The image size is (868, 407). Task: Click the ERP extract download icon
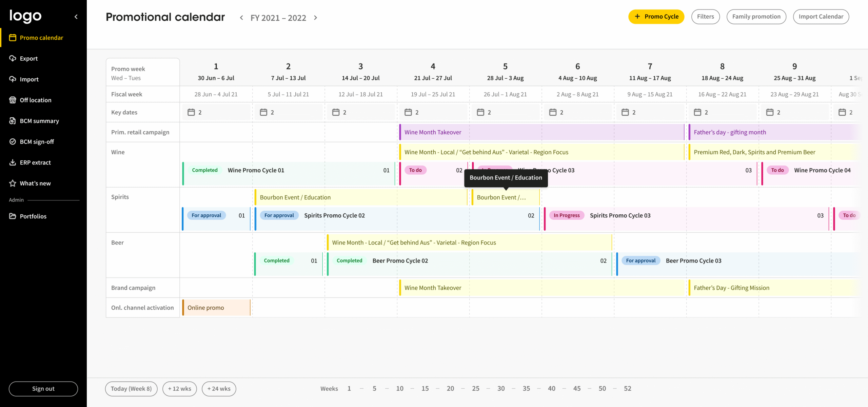click(x=13, y=162)
